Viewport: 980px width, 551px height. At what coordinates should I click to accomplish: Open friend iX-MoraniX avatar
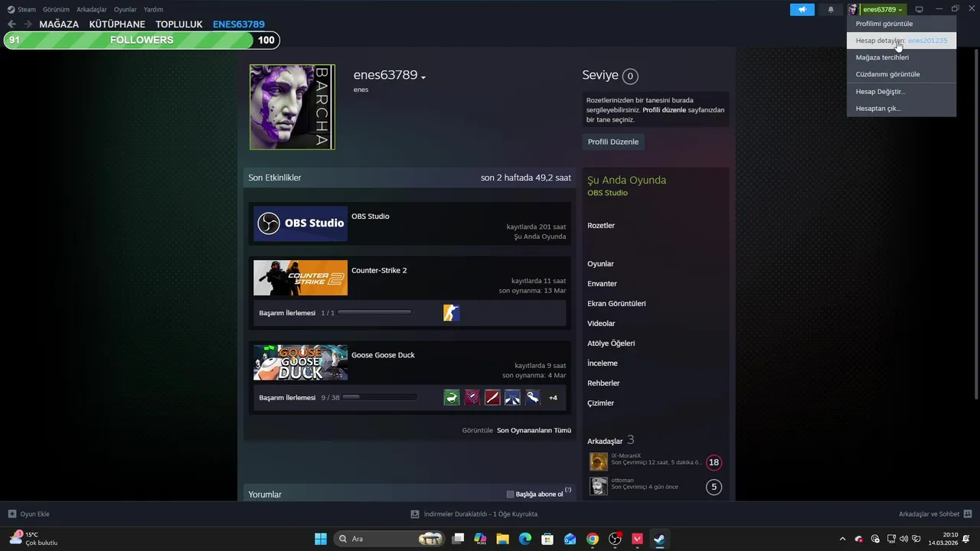pos(599,461)
